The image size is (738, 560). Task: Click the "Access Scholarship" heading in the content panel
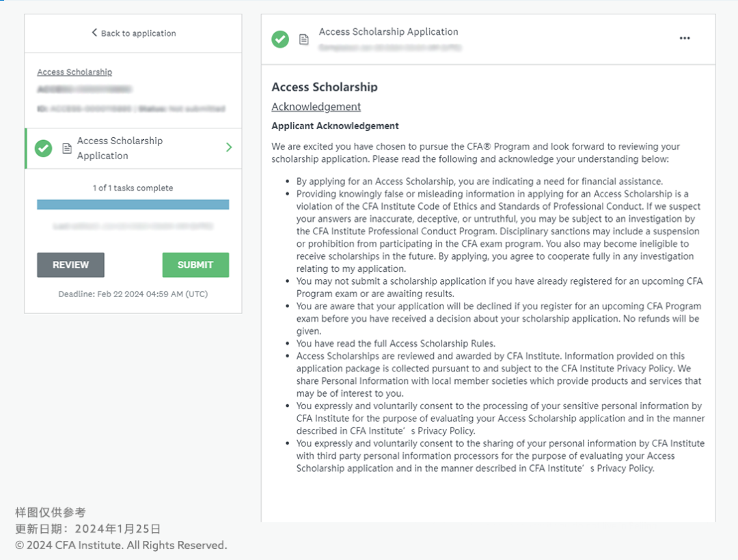(324, 87)
